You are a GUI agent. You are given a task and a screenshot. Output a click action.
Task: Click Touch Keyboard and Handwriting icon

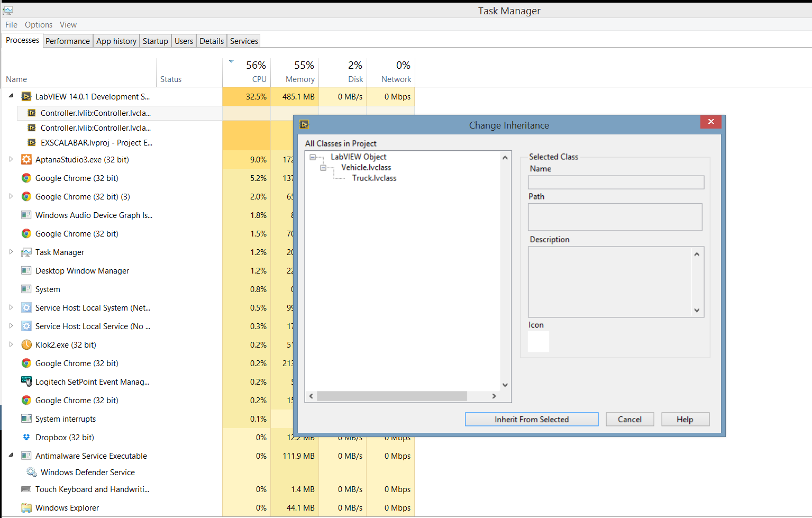point(26,489)
